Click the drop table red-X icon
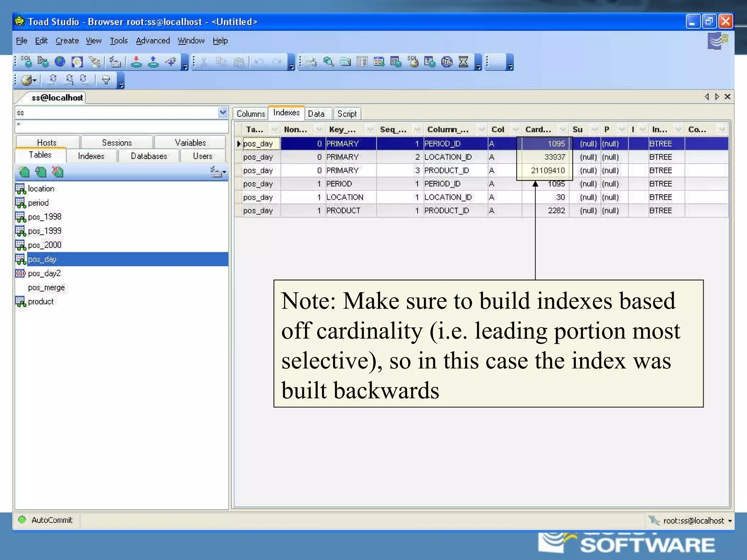 coord(58,171)
